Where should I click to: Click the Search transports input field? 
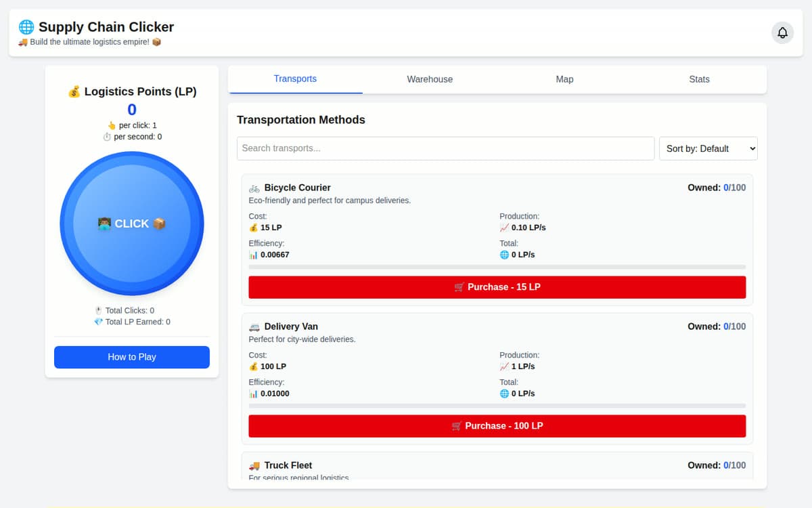tap(446, 148)
